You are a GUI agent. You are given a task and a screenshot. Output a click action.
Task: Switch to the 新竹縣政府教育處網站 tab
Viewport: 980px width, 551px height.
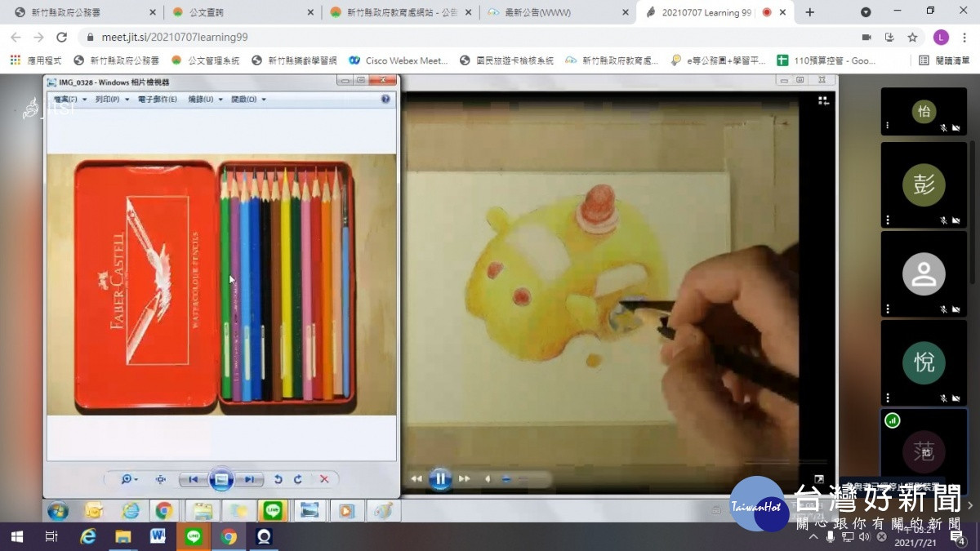coord(400,12)
